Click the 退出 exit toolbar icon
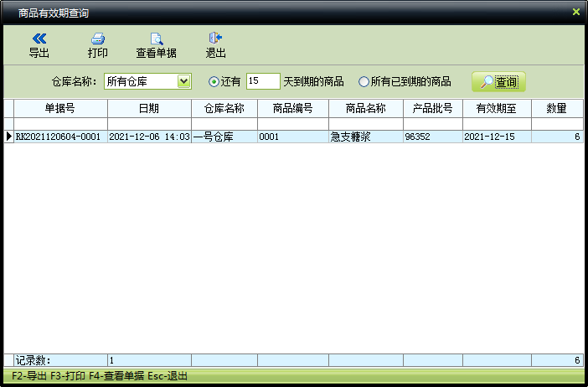The image size is (588, 387). pyautogui.click(x=215, y=45)
